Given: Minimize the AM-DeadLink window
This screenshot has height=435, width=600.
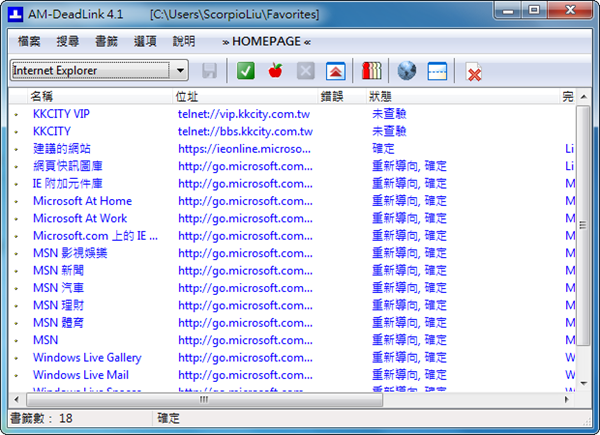Looking at the screenshot, I should point(508,11).
